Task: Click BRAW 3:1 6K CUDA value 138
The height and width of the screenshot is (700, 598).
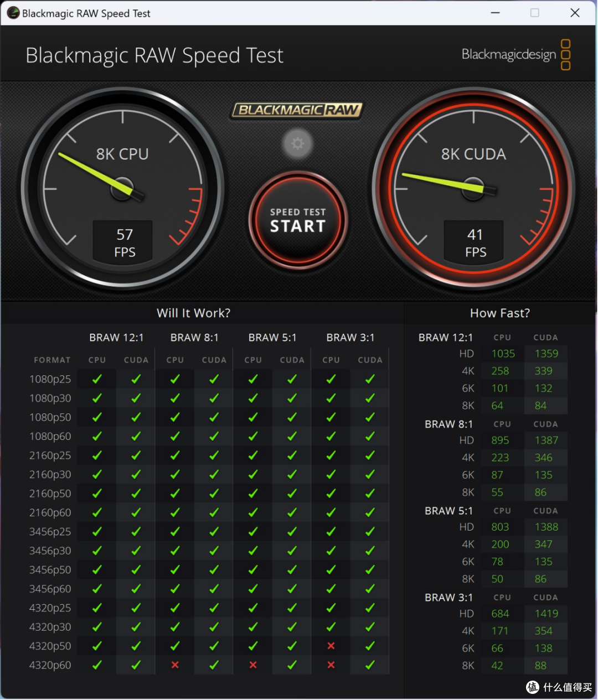Action: pos(543,649)
